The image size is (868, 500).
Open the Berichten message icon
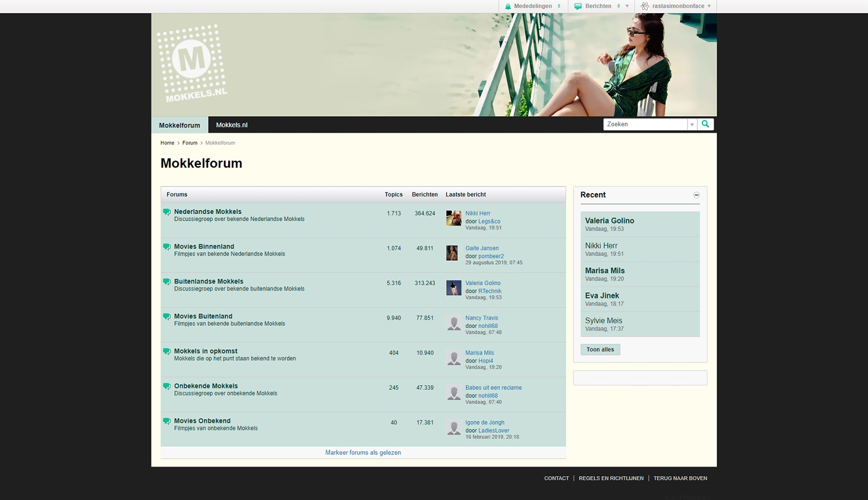[x=578, y=7]
